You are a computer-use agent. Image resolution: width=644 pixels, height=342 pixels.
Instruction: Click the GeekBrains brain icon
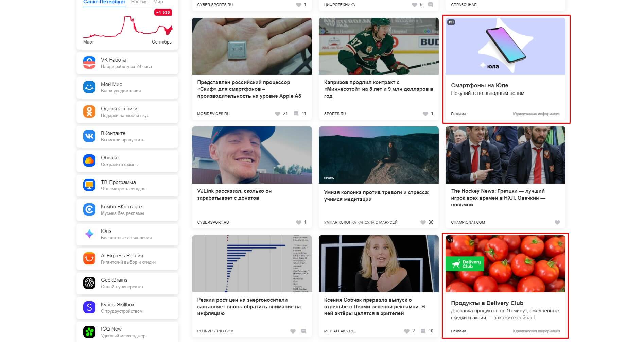pyautogui.click(x=89, y=283)
